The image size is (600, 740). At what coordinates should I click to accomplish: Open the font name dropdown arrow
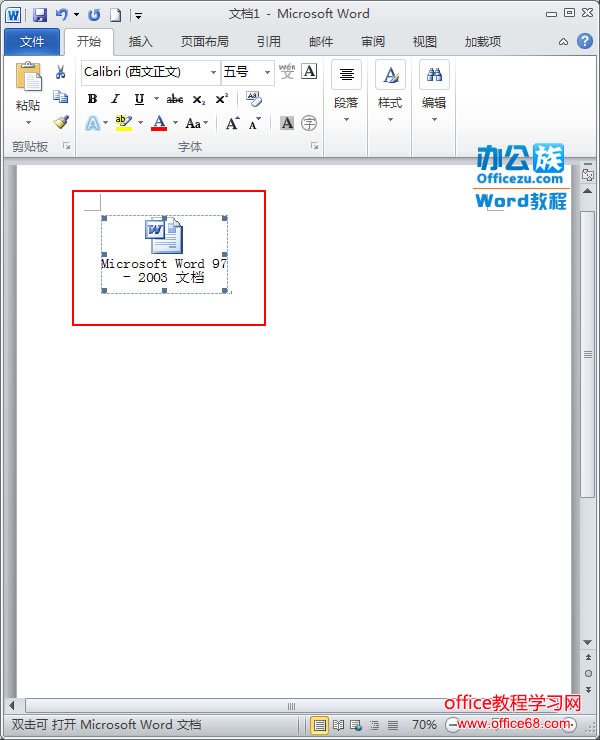click(x=213, y=72)
